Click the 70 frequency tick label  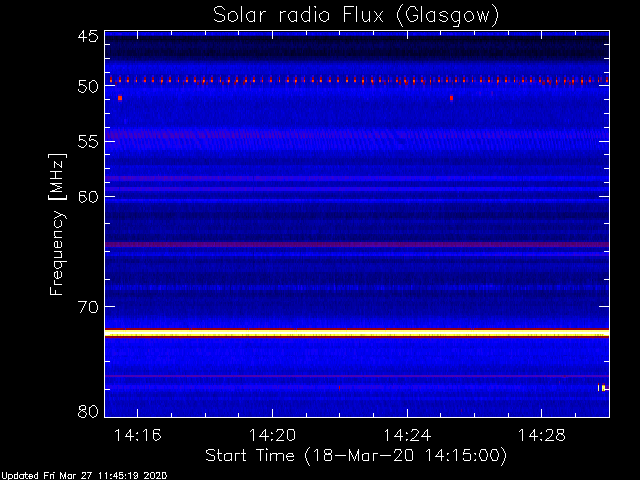(88, 307)
